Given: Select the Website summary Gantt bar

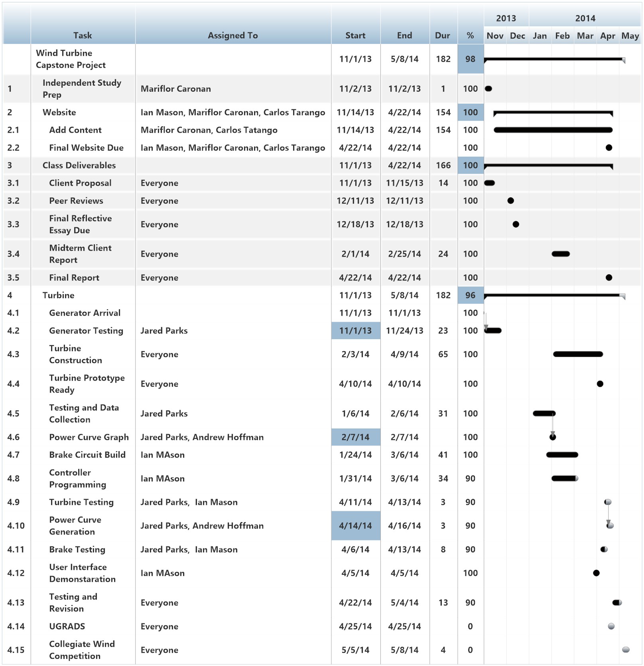Looking at the screenshot, I should pos(553,114).
